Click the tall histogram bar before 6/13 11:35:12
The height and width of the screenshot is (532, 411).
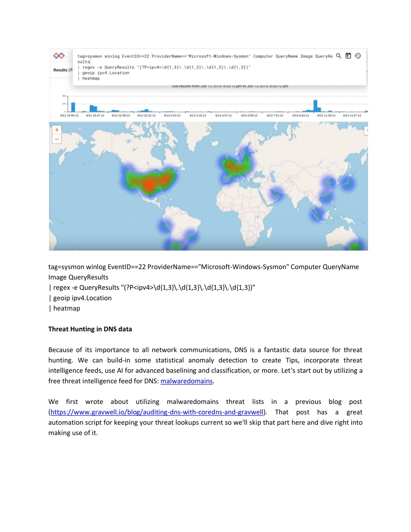pos(315,106)
